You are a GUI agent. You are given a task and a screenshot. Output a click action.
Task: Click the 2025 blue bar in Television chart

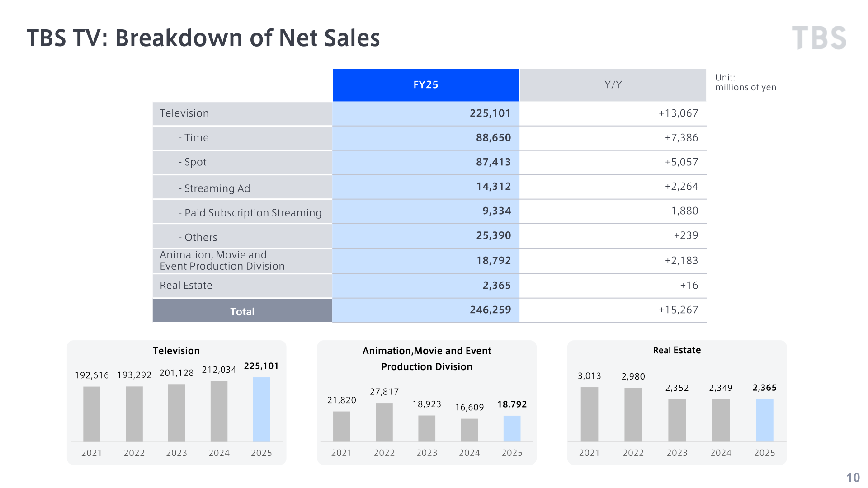click(x=261, y=410)
